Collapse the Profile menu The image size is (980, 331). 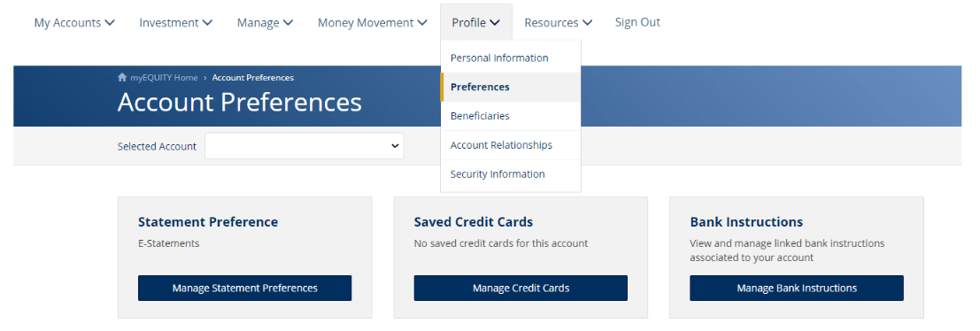475,22
